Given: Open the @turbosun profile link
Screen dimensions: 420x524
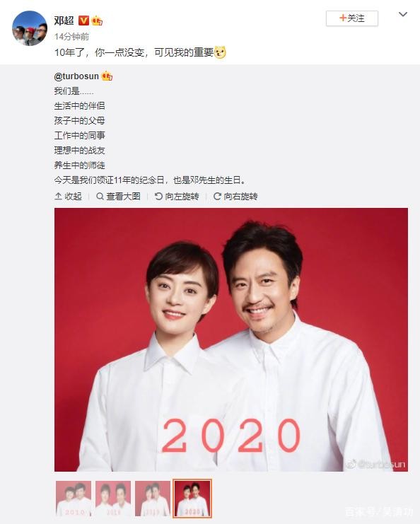Looking at the screenshot, I should pos(76,76).
